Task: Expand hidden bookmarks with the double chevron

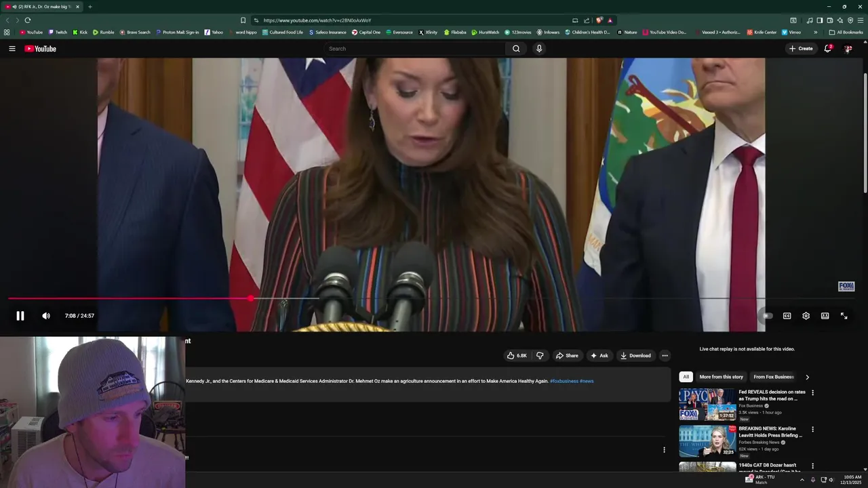Action: pyautogui.click(x=815, y=32)
